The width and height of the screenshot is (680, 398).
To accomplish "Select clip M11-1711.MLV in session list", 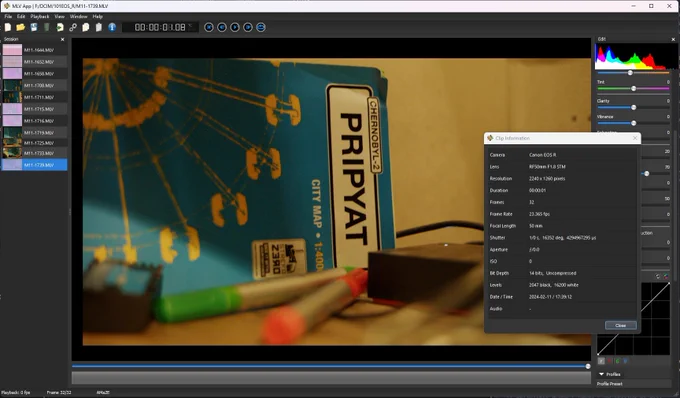I will [x=34, y=97].
